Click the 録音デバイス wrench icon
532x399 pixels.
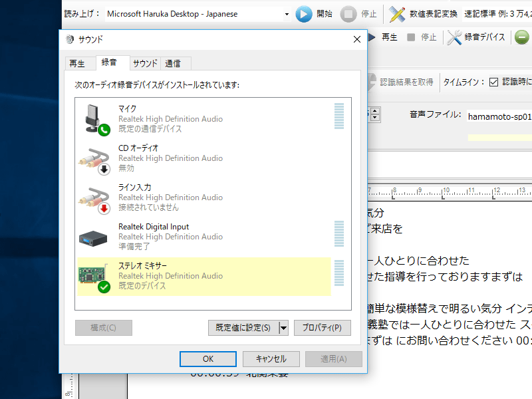(454, 37)
